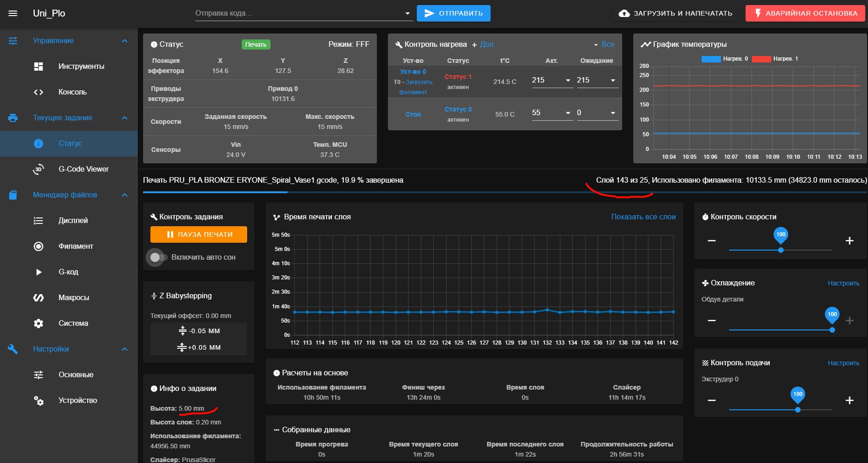Image resolution: width=868 pixels, height=463 pixels.
Task: Collapse the Текущее задание sidebar group
Action: [125, 118]
